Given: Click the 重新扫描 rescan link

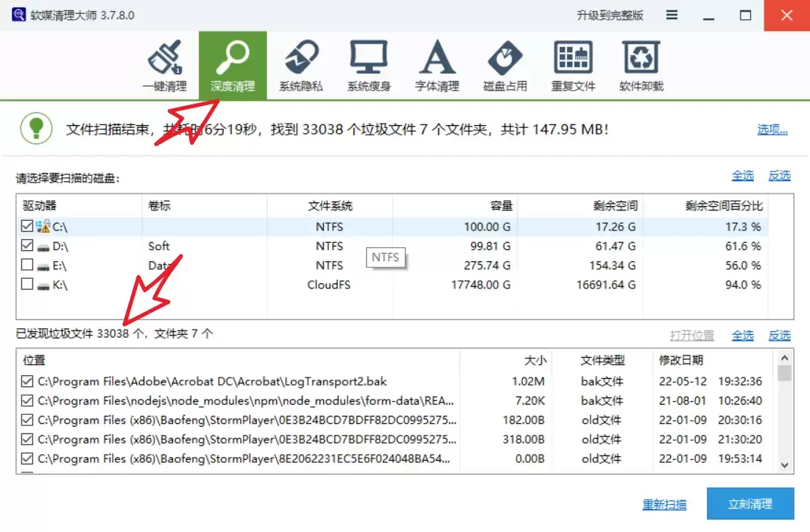Looking at the screenshot, I should pos(664,504).
